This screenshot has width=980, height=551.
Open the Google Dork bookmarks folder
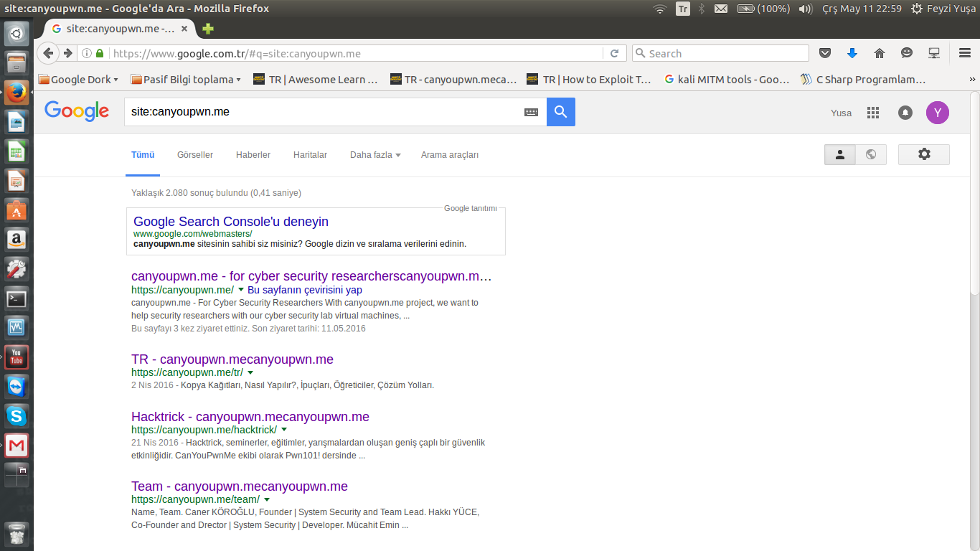[x=77, y=80]
